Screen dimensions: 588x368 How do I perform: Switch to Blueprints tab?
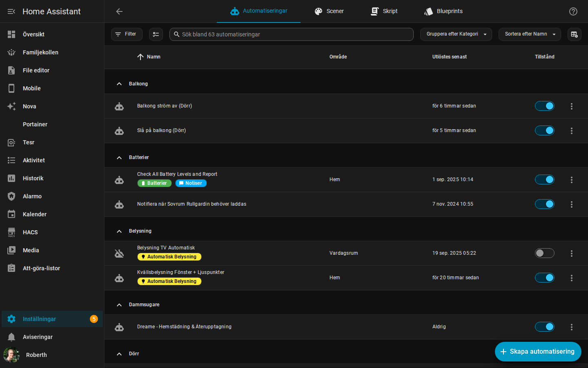tap(443, 11)
